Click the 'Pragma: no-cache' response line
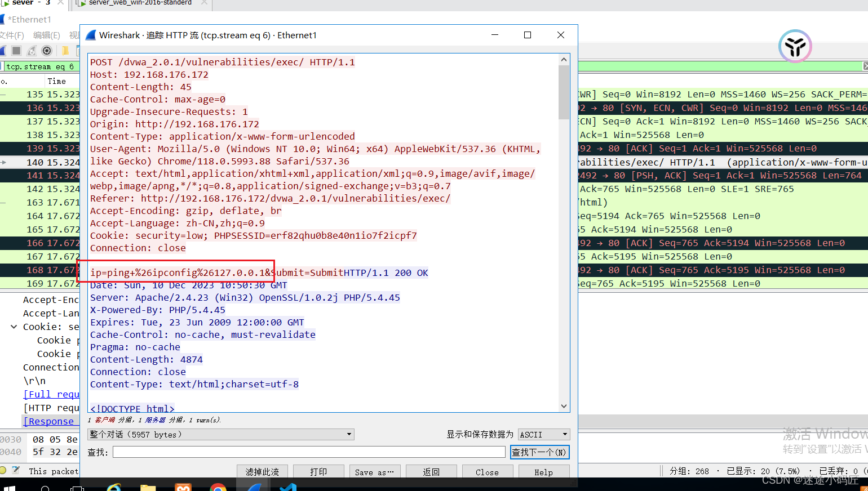 [x=135, y=347]
